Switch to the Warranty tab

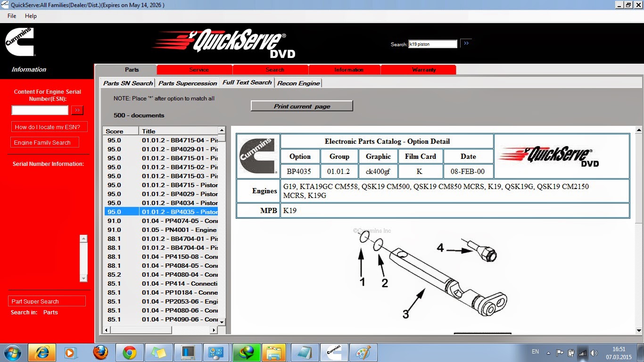[x=418, y=69]
